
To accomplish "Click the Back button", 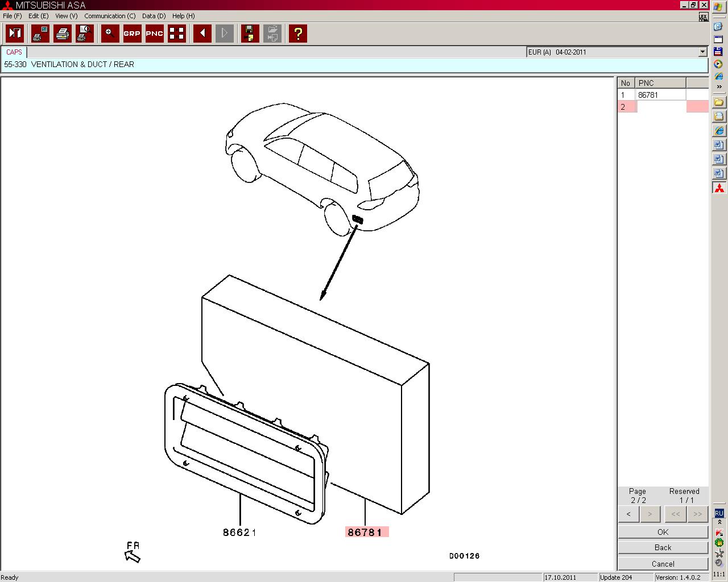I will (663, 547).
